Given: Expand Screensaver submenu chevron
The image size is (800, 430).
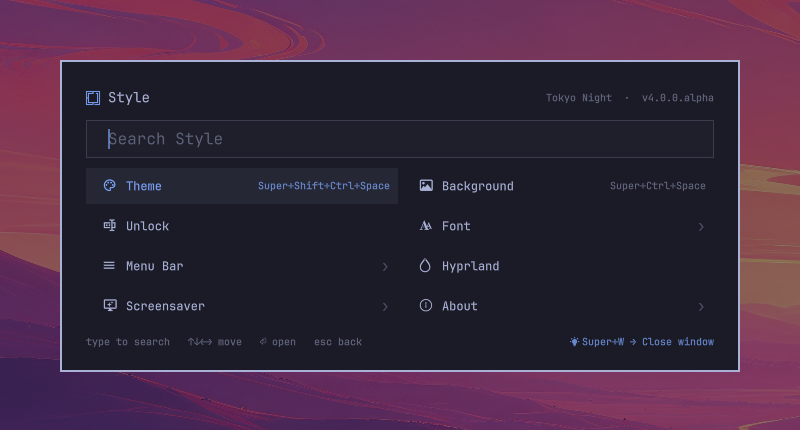Looking at the screenshot, I should pos(385,307).
